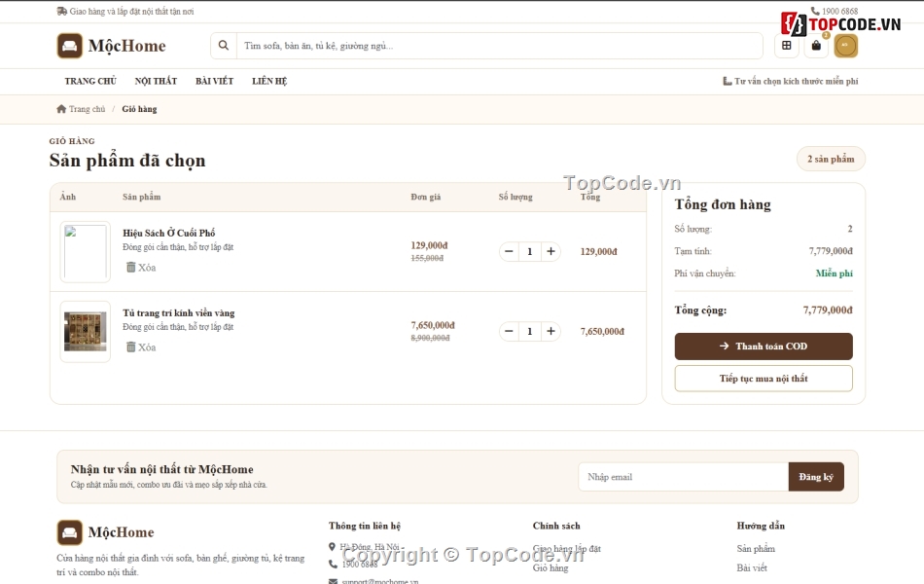
Task: Click the Thanh toán COD button
Action: [764, 347]
